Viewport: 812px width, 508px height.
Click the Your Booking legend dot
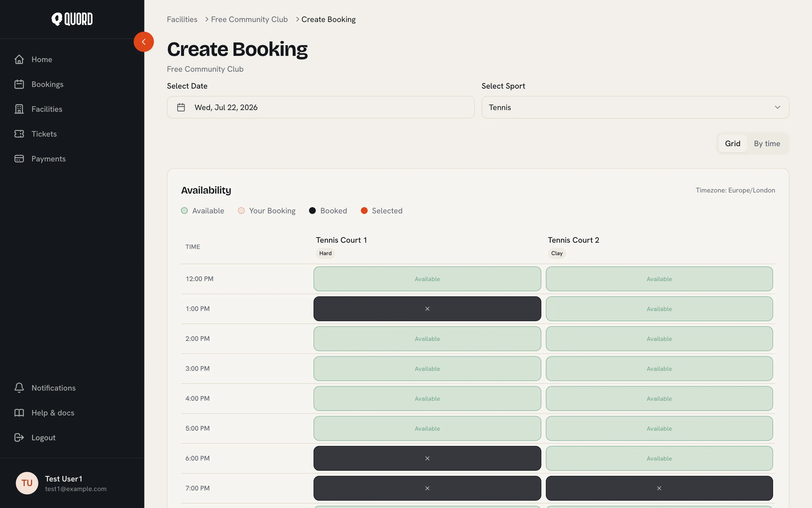[241, 211]
